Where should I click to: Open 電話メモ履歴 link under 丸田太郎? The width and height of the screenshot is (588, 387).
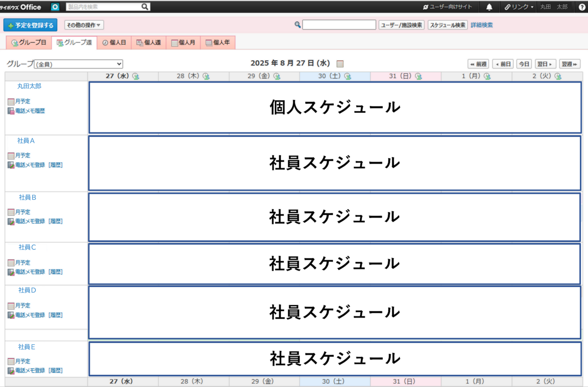[30, 111]
